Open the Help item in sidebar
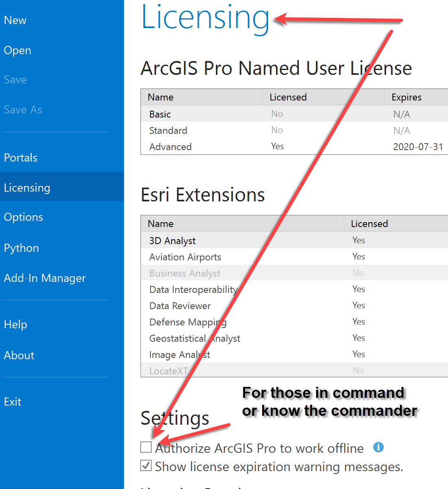The height and width of the screenshot is (489, 448). coord(15,324)
